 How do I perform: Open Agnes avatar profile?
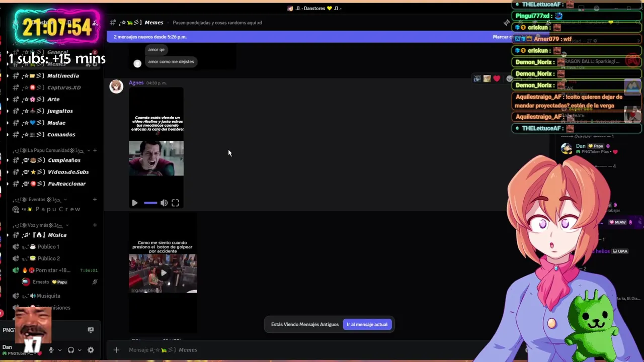click(116, 86)
